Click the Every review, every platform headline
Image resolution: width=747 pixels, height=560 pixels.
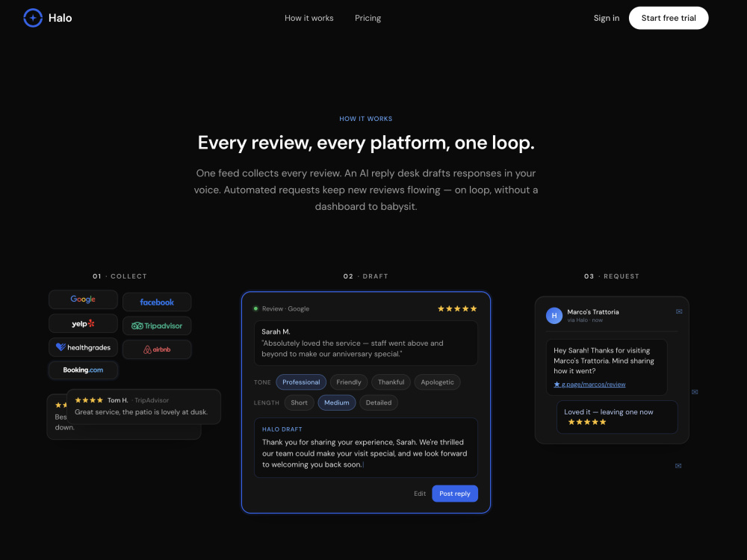tap(366, 143)
